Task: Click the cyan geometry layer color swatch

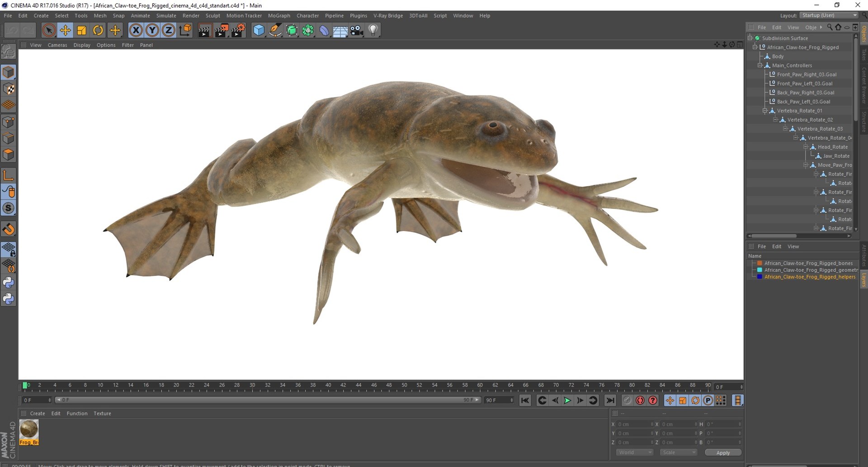Action: click(x=759, y=270)
